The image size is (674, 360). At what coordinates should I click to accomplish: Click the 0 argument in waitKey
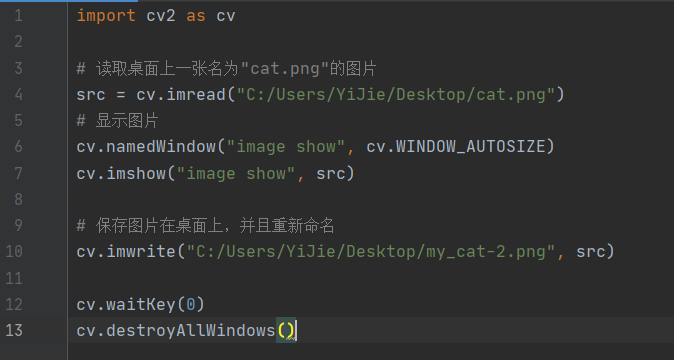point(190,305)
